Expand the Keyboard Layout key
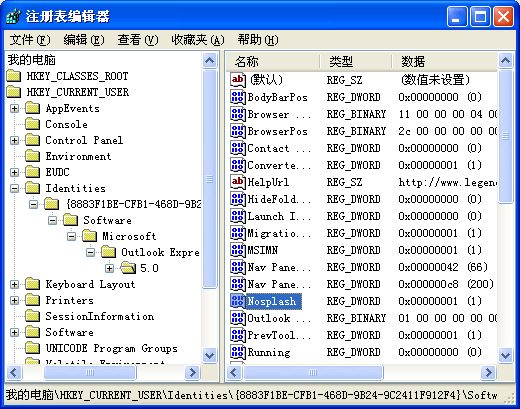Image resolution: width=520 pixels, height=409 pixels. 14,284
